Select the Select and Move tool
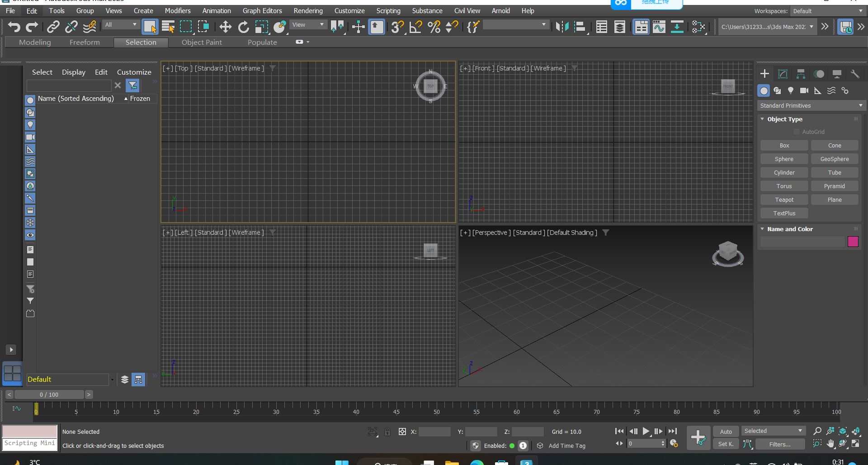 (x=225, y=27)
